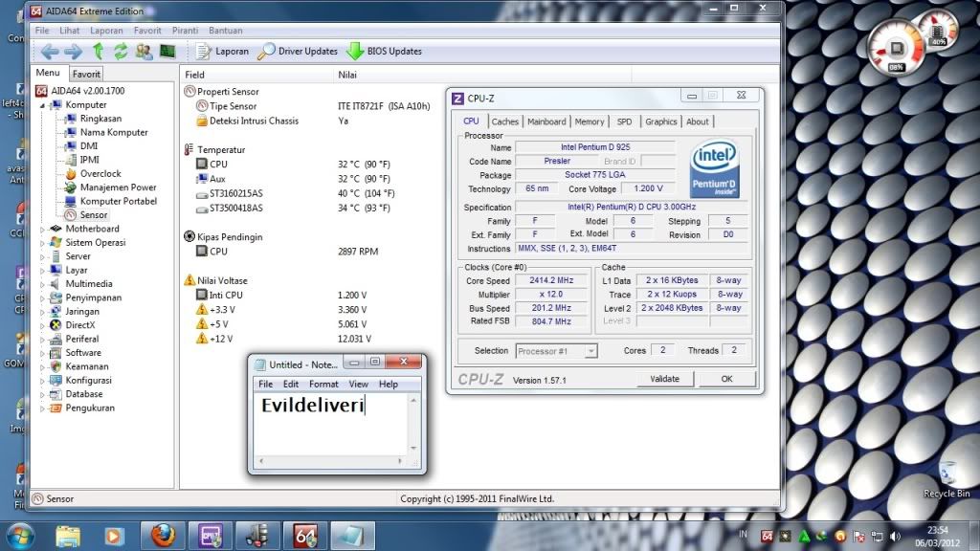Expand the DirectX tree node
Screen dimensions: 980x551
42,325
